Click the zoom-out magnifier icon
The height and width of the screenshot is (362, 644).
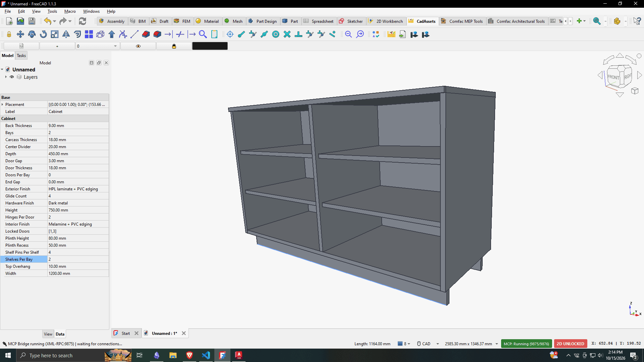point(348,34)
